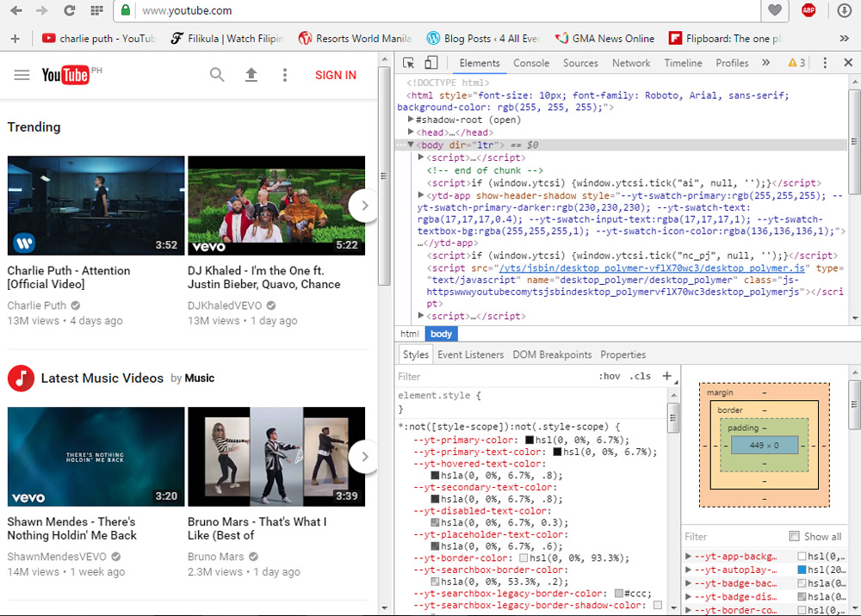Collapse the body element node

pos(410,145)
